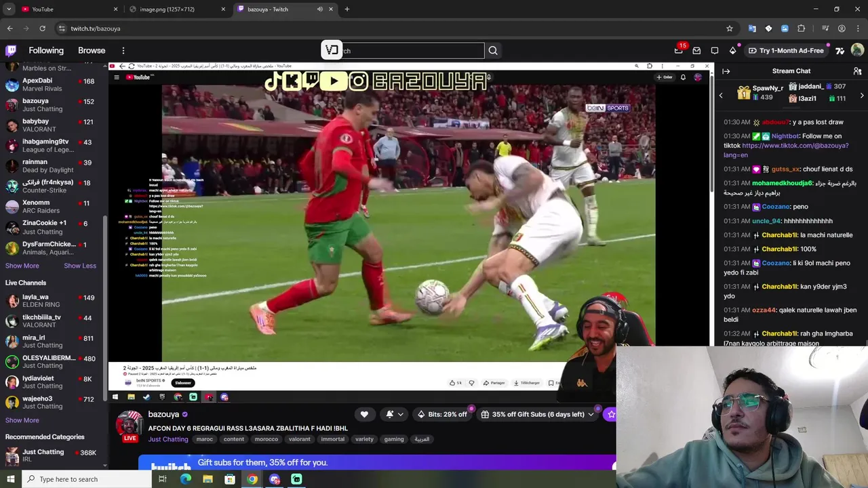The width and height of the screenshot is (868, 488).
Task: Open the Twitch user profile avatar
Action: click(857, 50)
